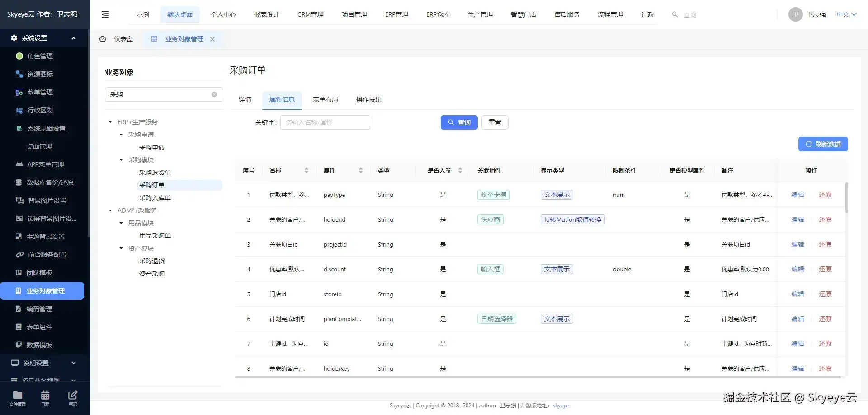Collapse the ADM行政服务 tree node
The height and width of the screenshot is (415, 868).
coord(110,210)
